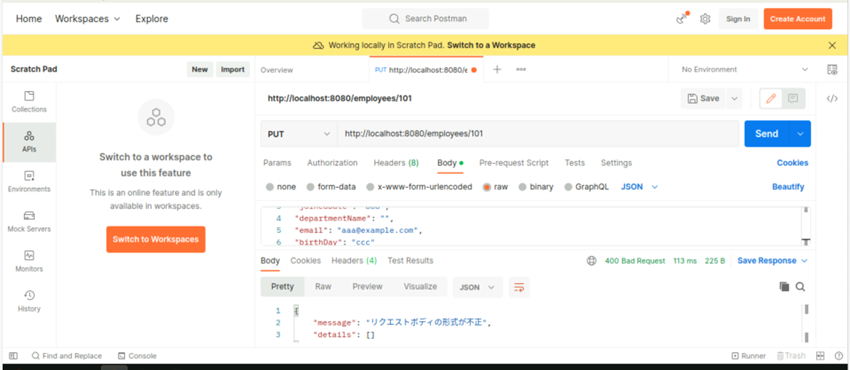
Task: Send the PUT request
Action: pos(767,134)
